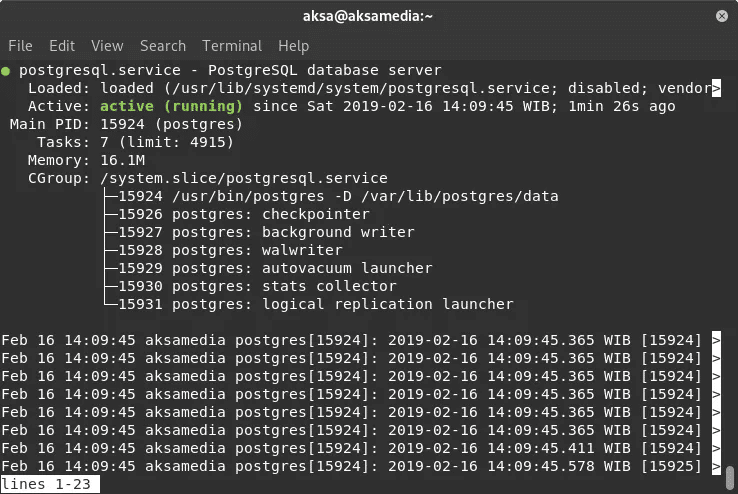Click the green 'active (running)' text

(x=171, y=106)
